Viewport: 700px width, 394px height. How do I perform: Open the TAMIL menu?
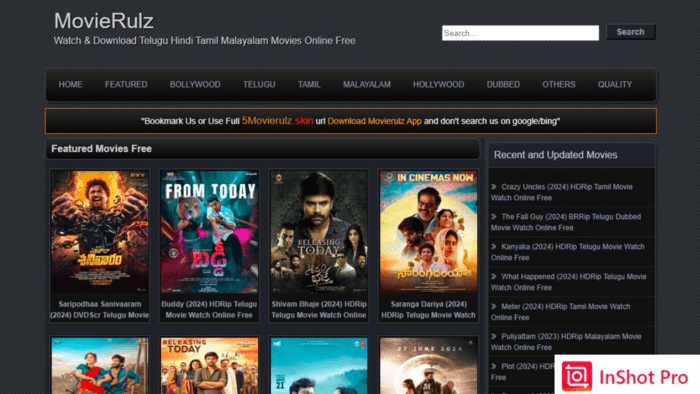tap(309, 84)
